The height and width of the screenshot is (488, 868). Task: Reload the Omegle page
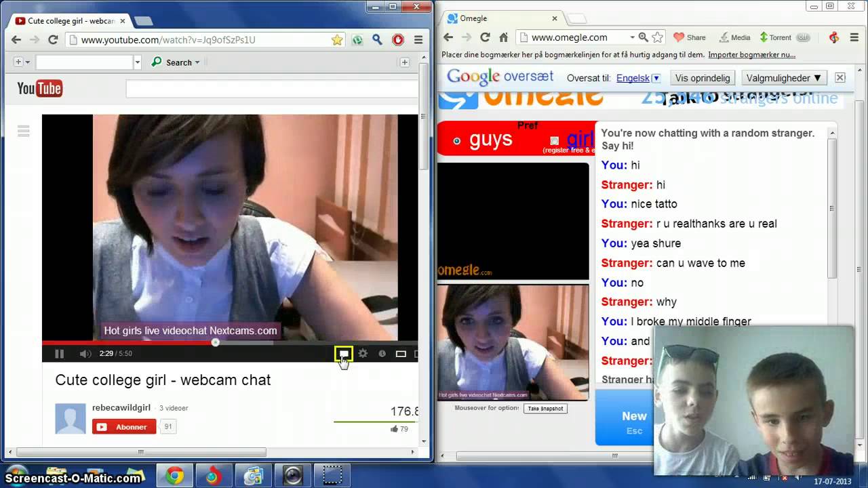click(485, 37)
